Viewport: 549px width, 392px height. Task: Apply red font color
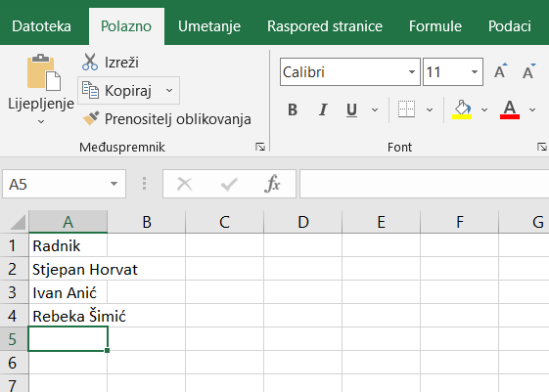(510, 109)
